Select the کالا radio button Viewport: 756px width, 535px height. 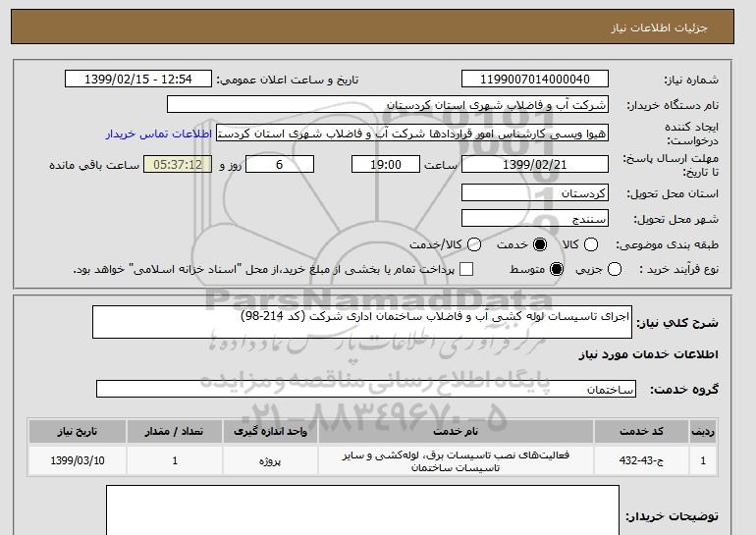click(x=591, y=244)
